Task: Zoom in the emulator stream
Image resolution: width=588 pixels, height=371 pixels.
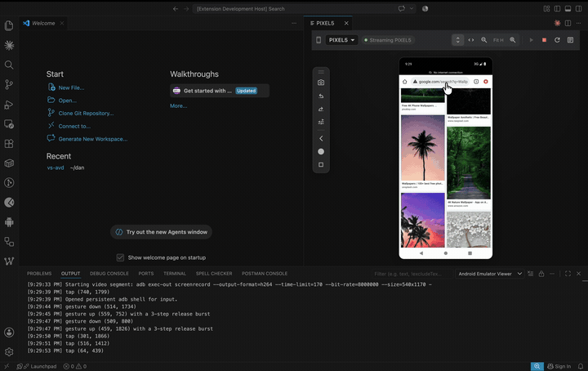Action: pos(513,40)
